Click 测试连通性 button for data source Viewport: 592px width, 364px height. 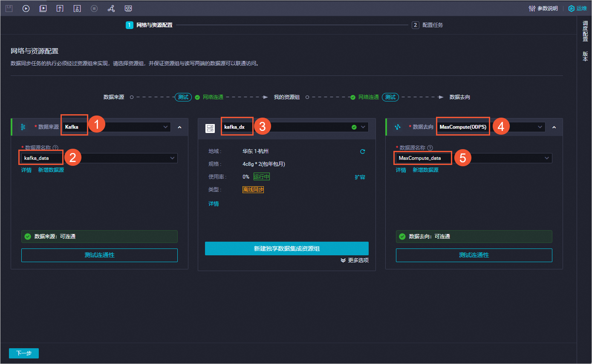pos(99,255)
